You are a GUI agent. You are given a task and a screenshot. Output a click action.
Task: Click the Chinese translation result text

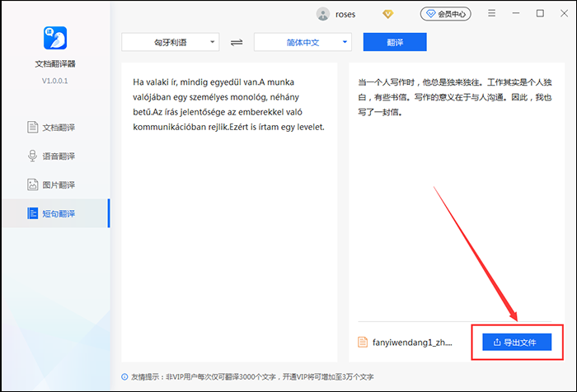455,97
